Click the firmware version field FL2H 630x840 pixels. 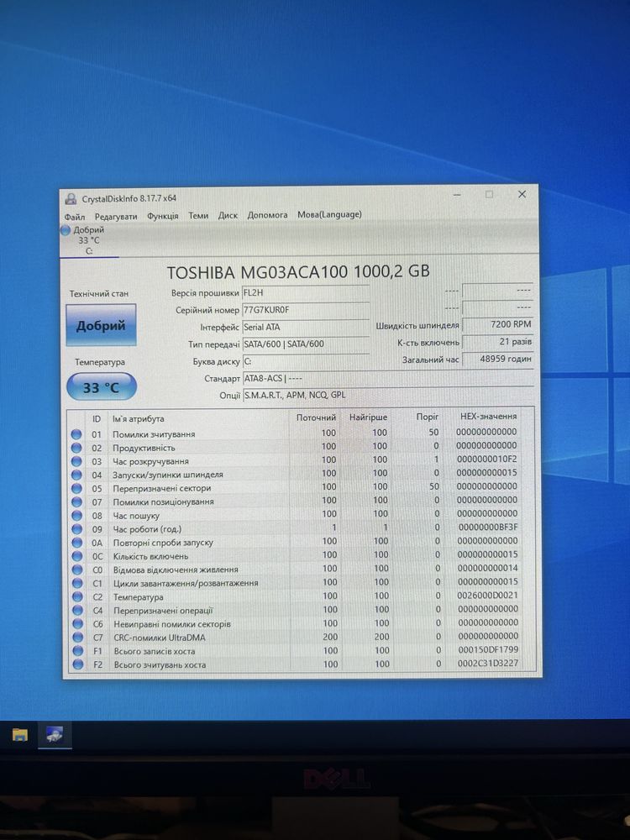click(x=306, y=293)
